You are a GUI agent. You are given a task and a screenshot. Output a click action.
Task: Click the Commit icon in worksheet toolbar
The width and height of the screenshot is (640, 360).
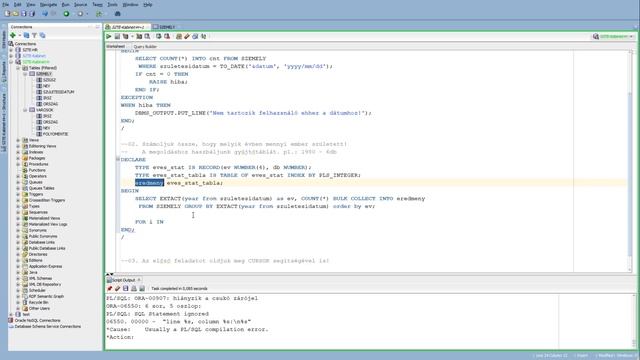tap(159, 37)
